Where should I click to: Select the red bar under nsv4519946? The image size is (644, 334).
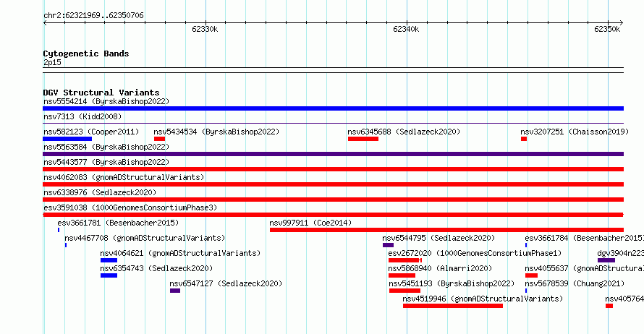453,306
